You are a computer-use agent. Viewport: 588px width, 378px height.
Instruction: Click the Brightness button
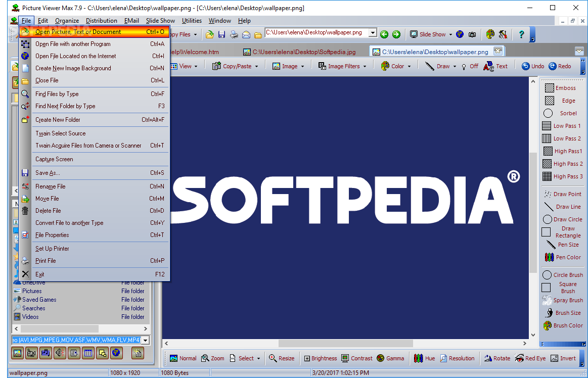pyautogui.click(x=320, y=358)
